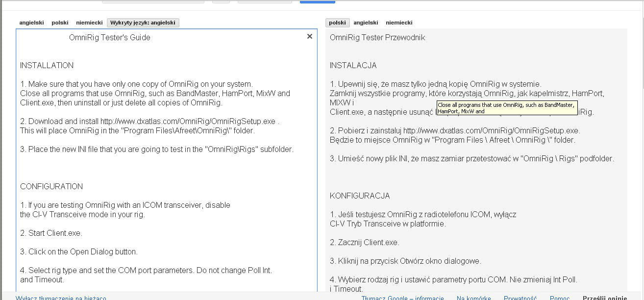The width and height of the screenshot is (644, 300).
Task: Select niemiecki as the source language
Action: (89, 23)
